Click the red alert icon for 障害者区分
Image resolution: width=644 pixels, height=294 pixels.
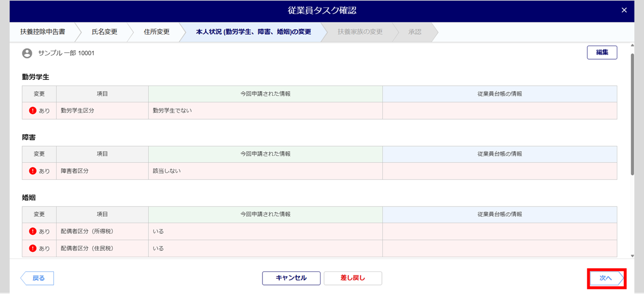(x=33, y=171)
